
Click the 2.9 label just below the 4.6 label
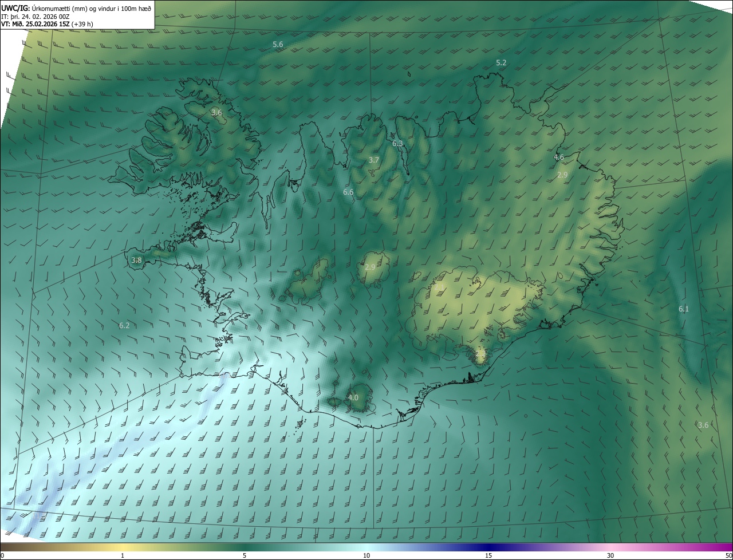tap(562, 175)
